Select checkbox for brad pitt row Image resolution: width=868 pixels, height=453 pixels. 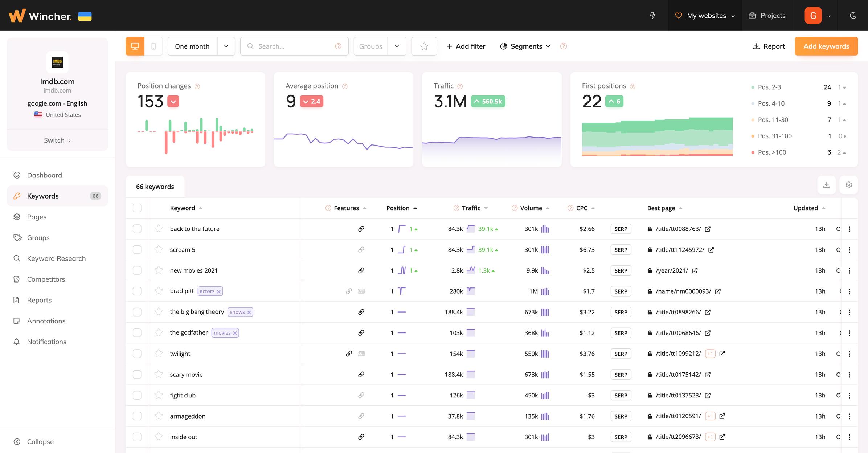[x=137, y=291]
